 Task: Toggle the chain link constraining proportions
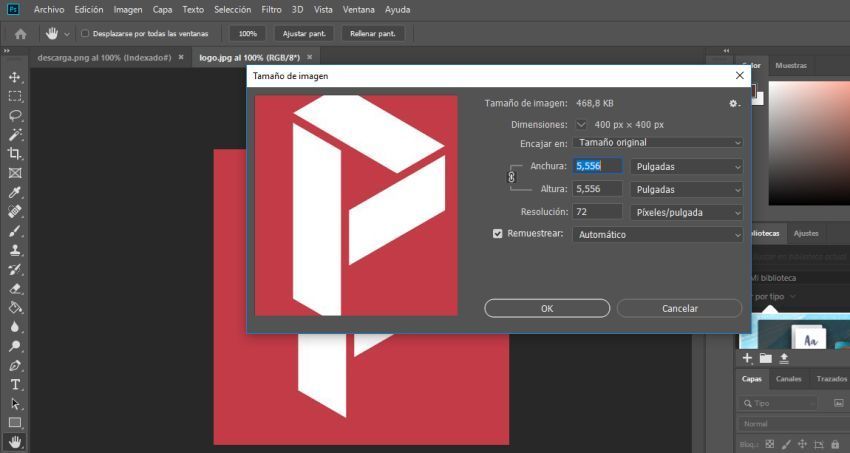pyautogui.click(x=511, y=177)
